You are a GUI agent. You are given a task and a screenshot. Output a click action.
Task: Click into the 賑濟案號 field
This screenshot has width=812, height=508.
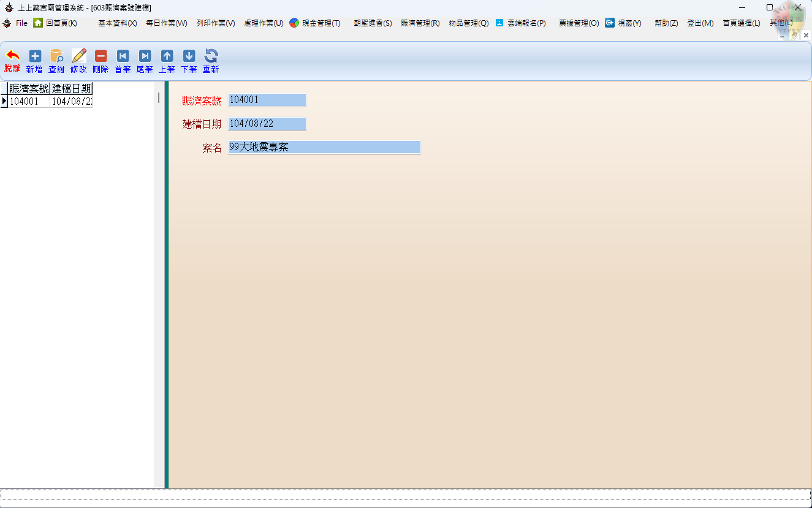[267, 100]
